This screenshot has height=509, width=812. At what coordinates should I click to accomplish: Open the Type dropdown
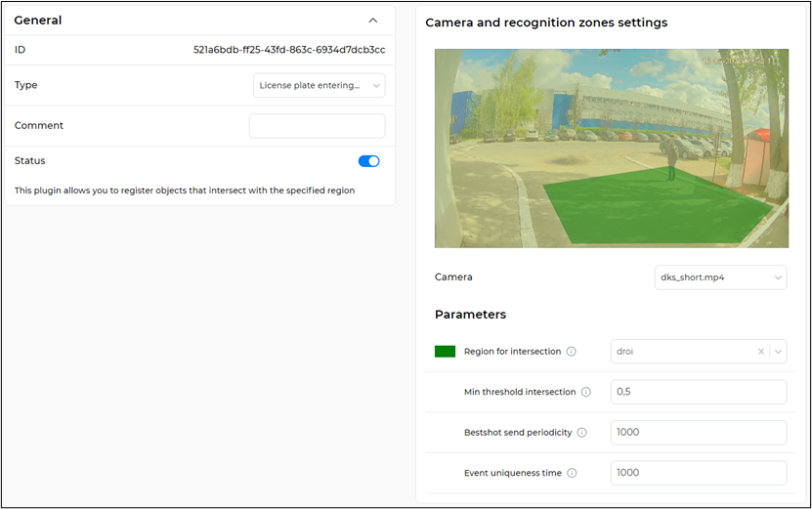(319, 85)
